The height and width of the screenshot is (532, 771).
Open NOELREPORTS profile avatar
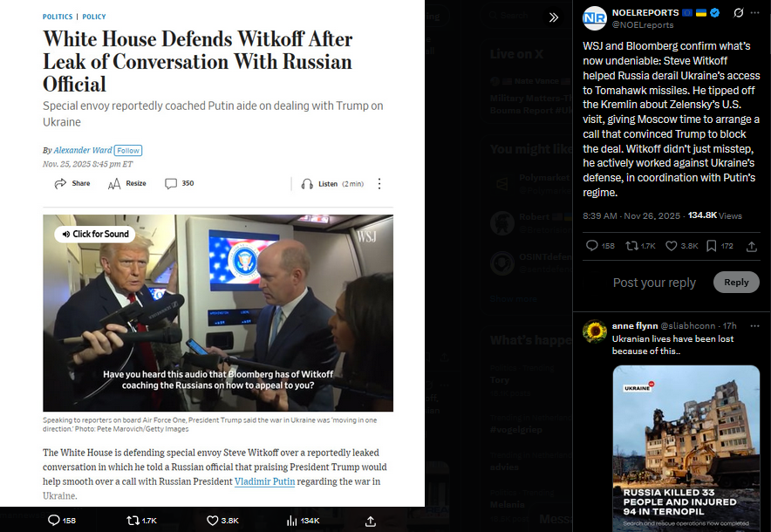(595, 18)
